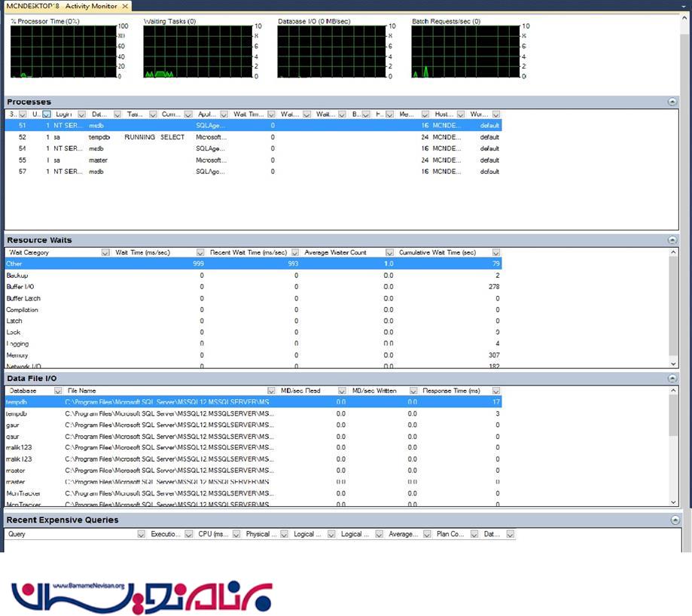Open the Wait Category filter dropdown
Screen dimensions: 692x616
pos(105,252)
